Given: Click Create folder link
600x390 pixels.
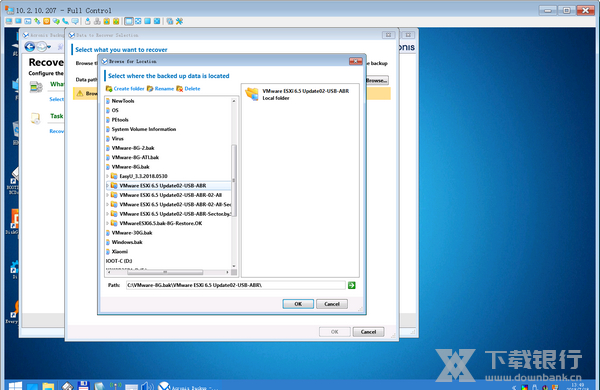Looking at the screenshot, I should click(x=129, y=89).
